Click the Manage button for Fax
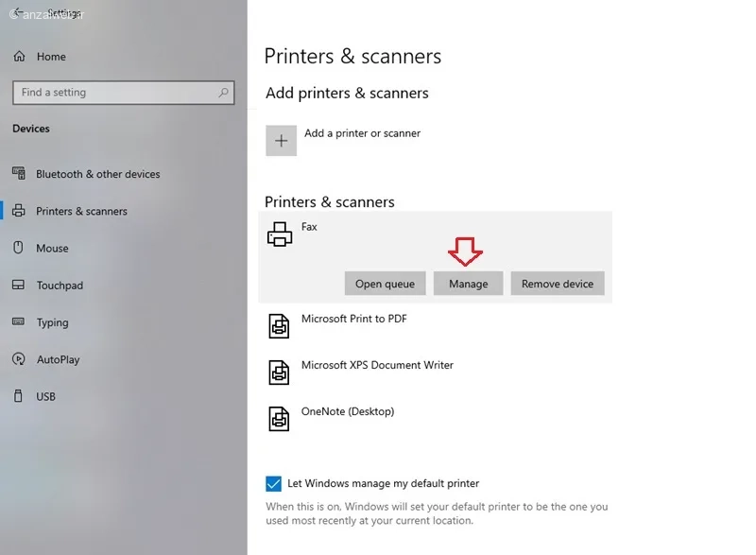 [468, 284]
